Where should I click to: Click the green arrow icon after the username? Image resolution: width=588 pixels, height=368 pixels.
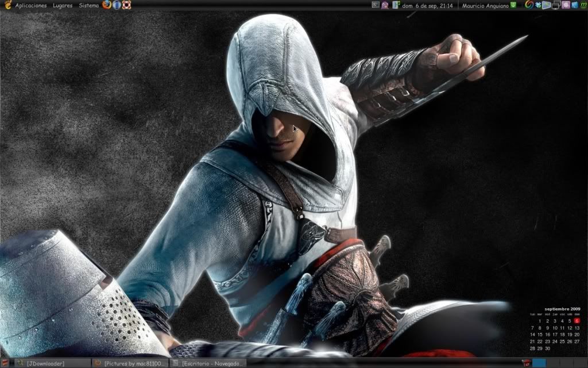coord(513,5)
